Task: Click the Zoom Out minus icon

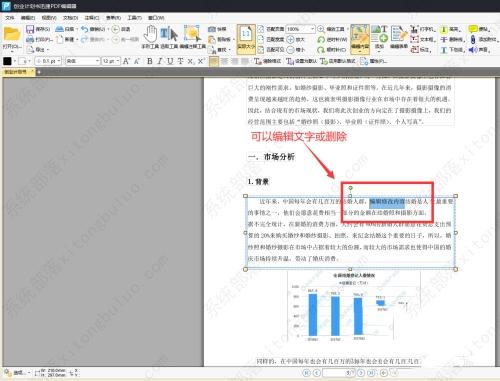Action: 290,50
